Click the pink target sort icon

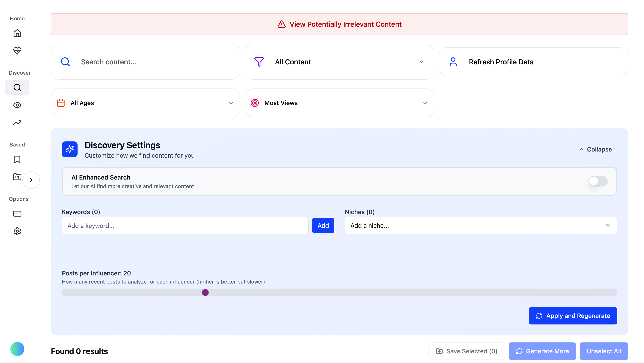click(x=255, y=103)
